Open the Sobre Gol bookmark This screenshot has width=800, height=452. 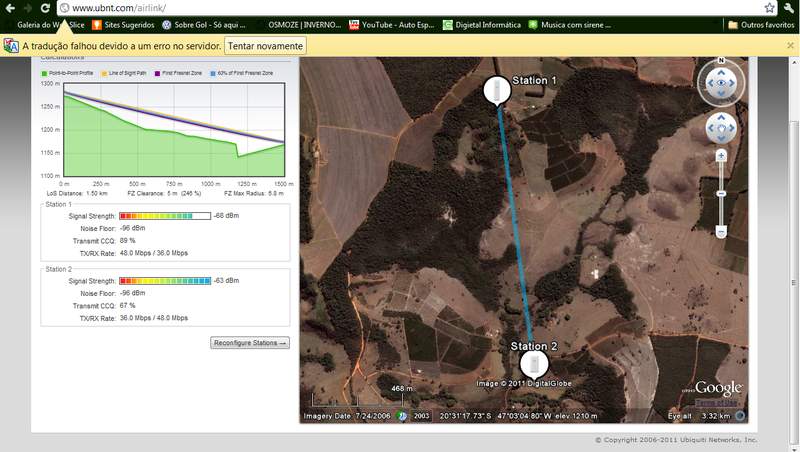coord(204,24)
